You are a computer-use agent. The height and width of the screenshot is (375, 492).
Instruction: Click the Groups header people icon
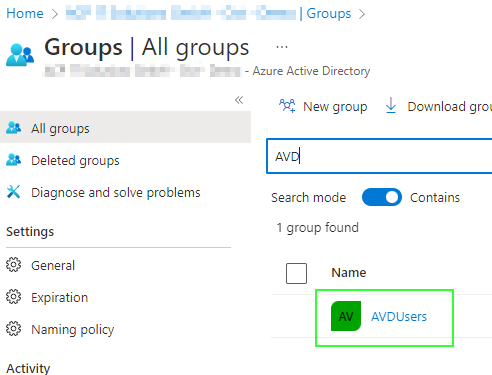[20, 55]
